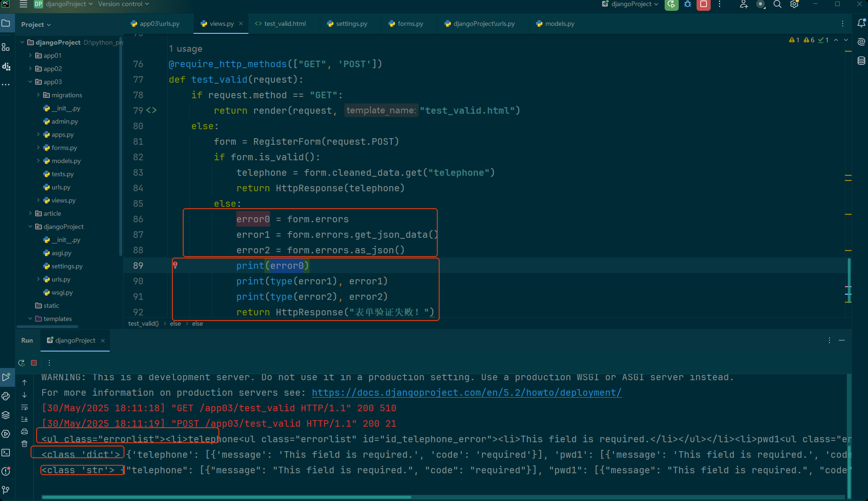Image resolution: width=868 pixels, height=501 pixels.
Task: Switch to app03\urls.py tab
Action: pyautogui.click(x=155, y=23)
